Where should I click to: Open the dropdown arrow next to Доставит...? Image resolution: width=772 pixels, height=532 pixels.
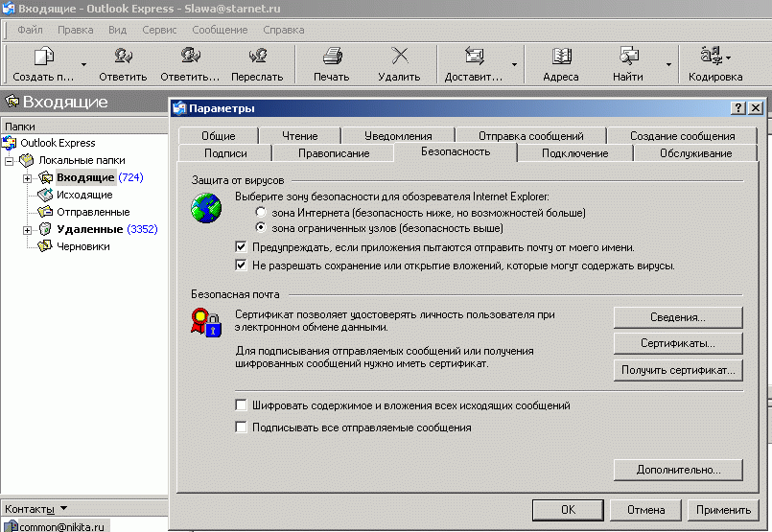514,64
